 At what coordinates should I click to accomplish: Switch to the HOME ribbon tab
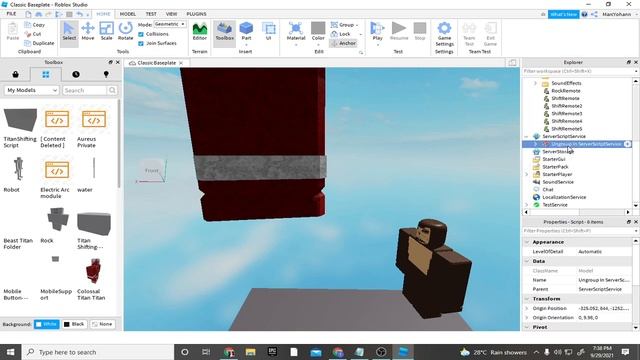pos(103,14)
